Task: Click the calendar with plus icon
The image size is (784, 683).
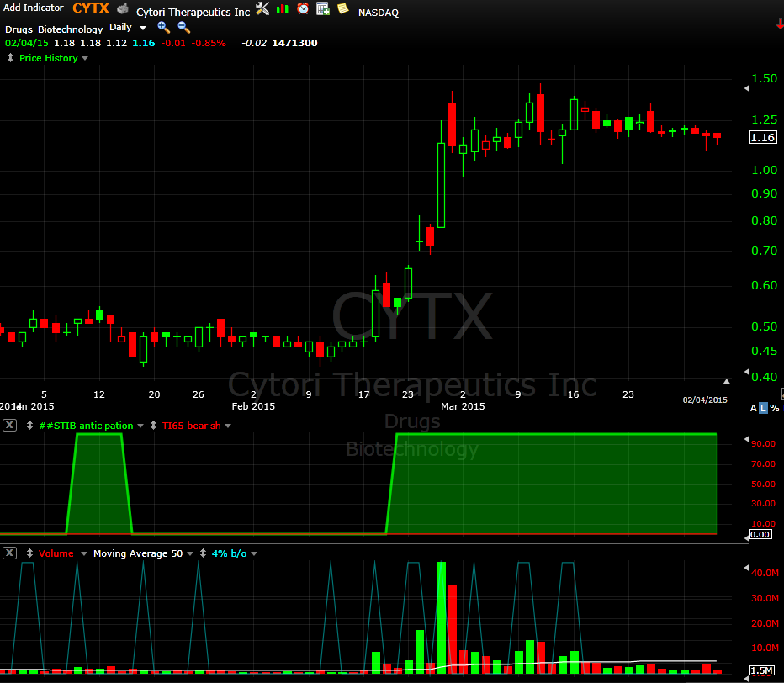Action: click(x=323, y=8)
